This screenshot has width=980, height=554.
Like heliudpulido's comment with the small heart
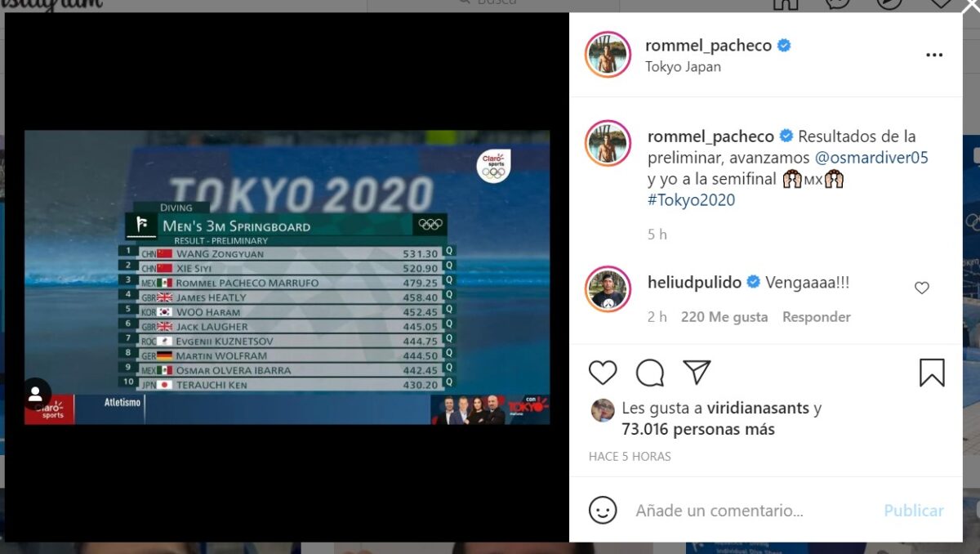(x=922, y=288)
